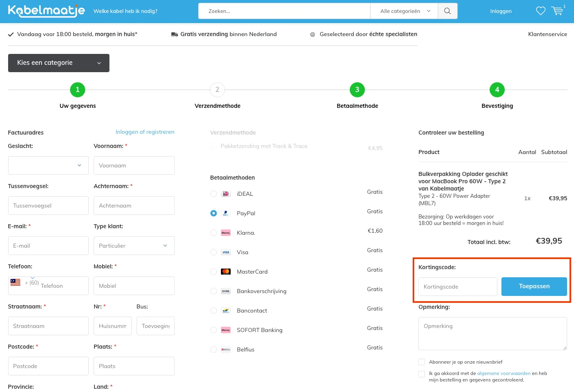Viewport: 574px width, 392px height.
Task: Go to step 4 Bevestiging
Action: coord(497,90)
